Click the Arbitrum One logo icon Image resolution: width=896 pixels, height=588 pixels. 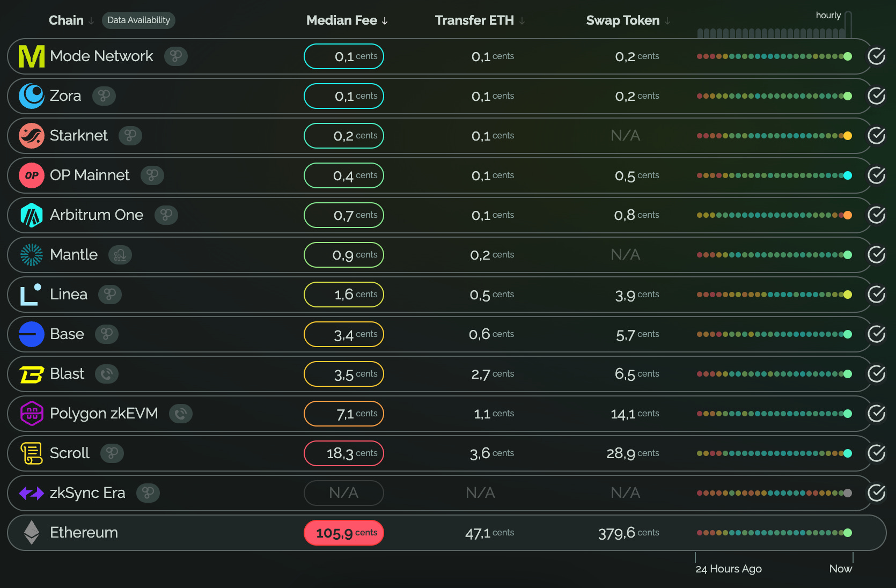pos(32,215)
